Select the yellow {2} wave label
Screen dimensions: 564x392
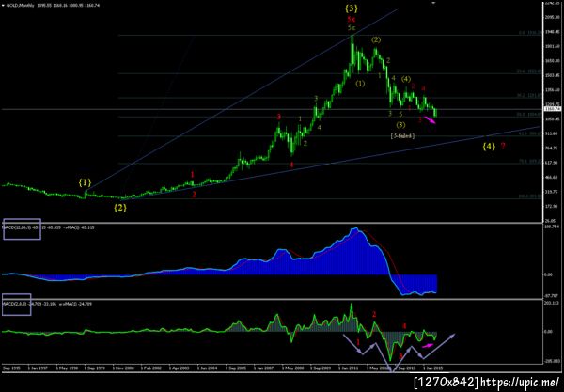click(120, 208)
